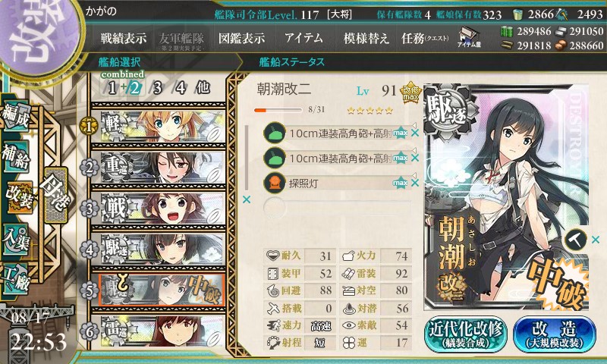Click the 母港 home port button

55,196
